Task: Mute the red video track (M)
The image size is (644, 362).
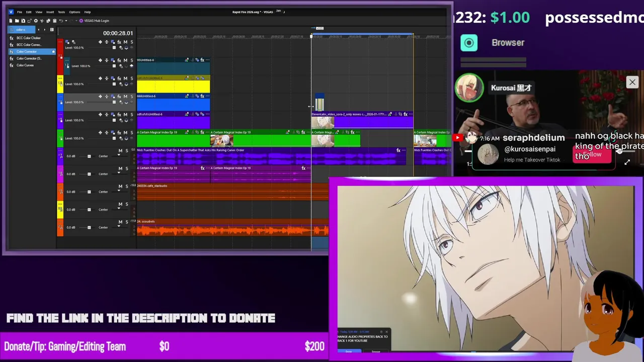Action: pyautogui.click(x=125, y=42)
